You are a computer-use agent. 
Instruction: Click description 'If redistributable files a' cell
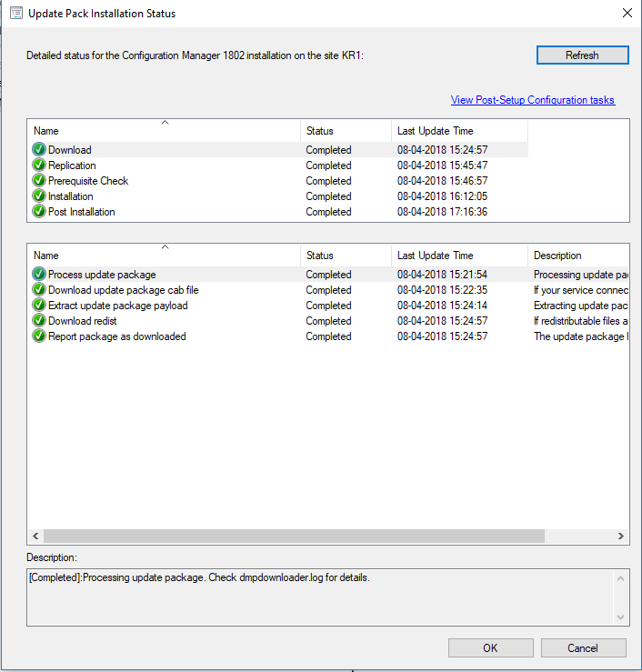click(x=581, y=321)
